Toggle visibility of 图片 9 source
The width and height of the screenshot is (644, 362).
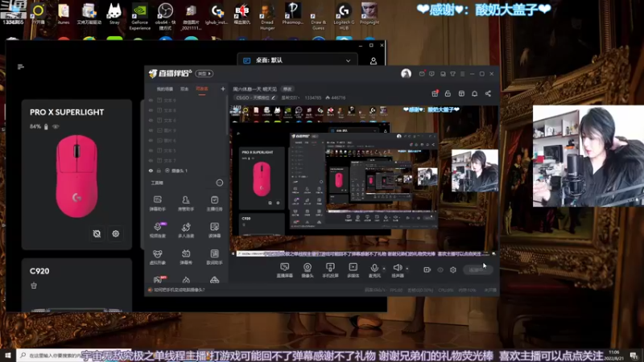pos(151,130)
